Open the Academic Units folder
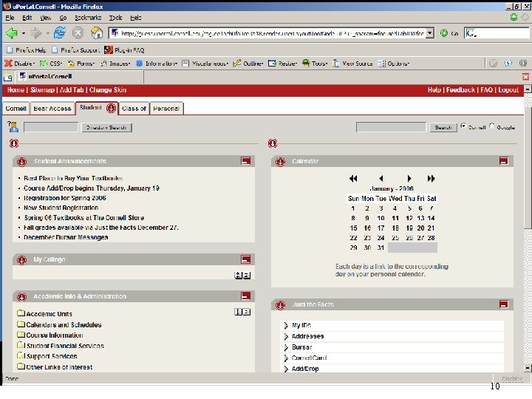 [44, 313]
